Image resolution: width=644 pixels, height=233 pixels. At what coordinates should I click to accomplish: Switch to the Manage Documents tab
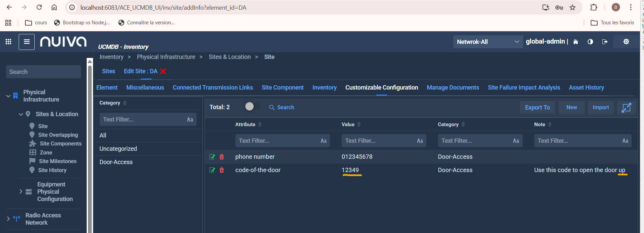click(x=453, y=88)
